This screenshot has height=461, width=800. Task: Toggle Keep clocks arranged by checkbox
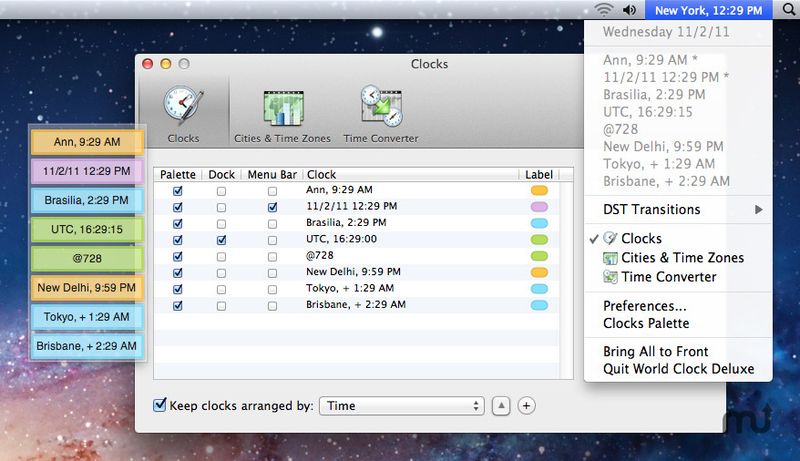click(x=160, y=405)
